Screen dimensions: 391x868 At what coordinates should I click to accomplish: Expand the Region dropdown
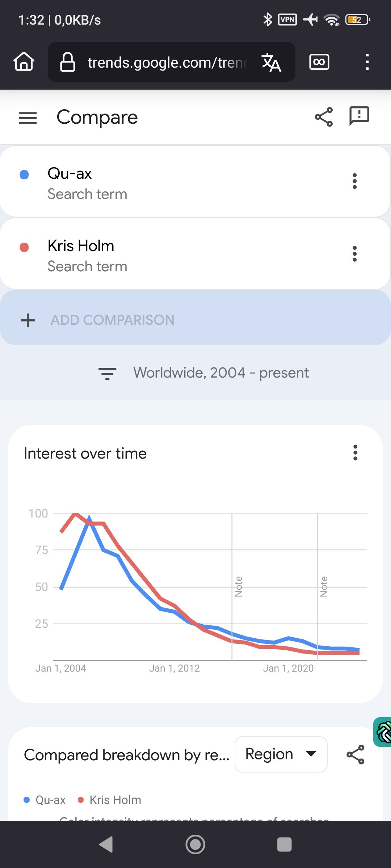[x=281, y=754]
